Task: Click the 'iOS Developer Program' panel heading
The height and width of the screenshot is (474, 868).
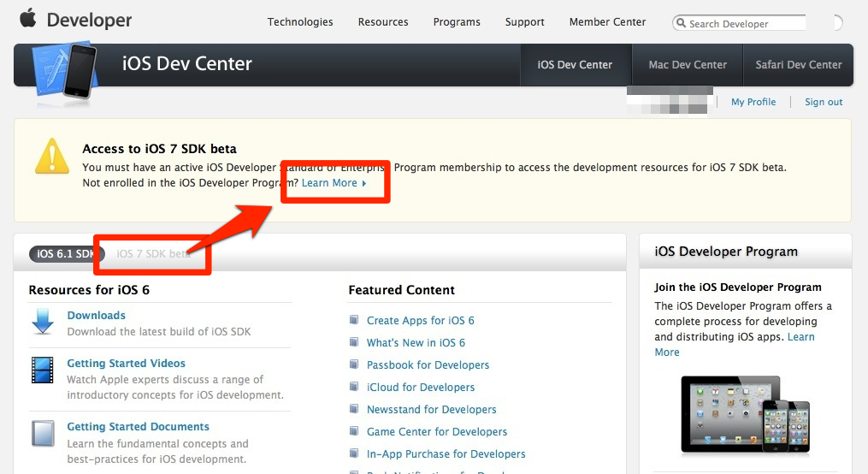Action: coord(726,252)
